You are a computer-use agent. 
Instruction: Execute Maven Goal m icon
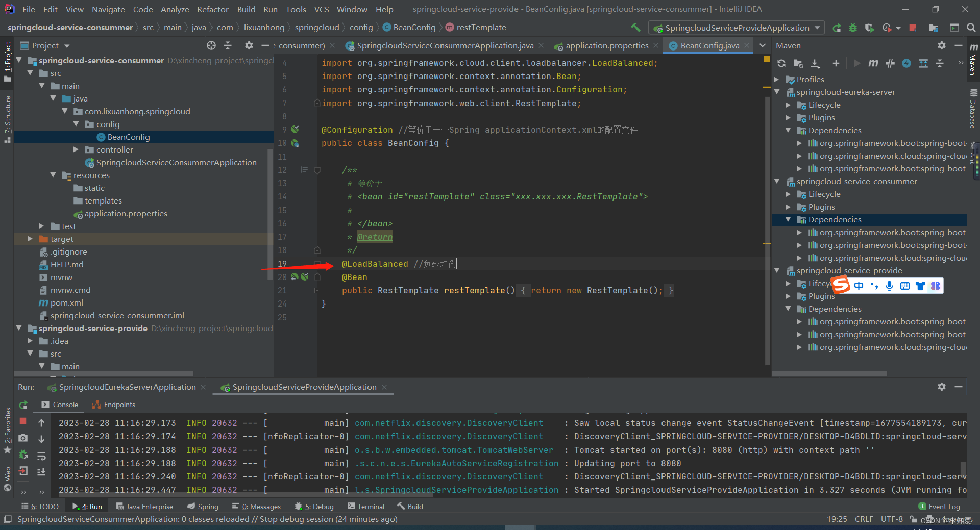873,63
